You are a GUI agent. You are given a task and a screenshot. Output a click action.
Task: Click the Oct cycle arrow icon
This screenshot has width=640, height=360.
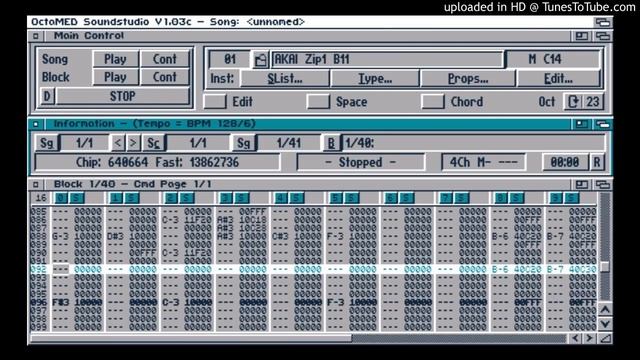pos(573,101)
